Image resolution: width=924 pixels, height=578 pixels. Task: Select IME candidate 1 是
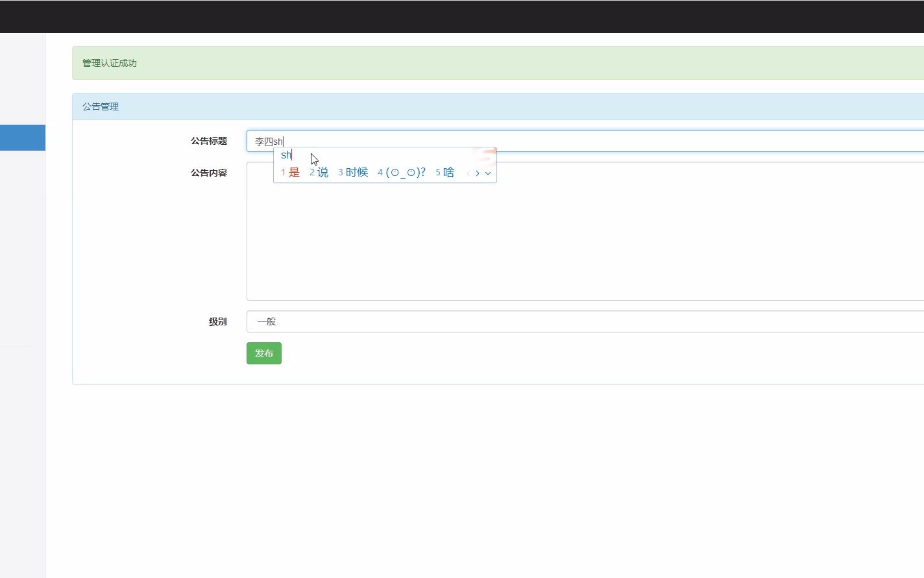(290, 172)
